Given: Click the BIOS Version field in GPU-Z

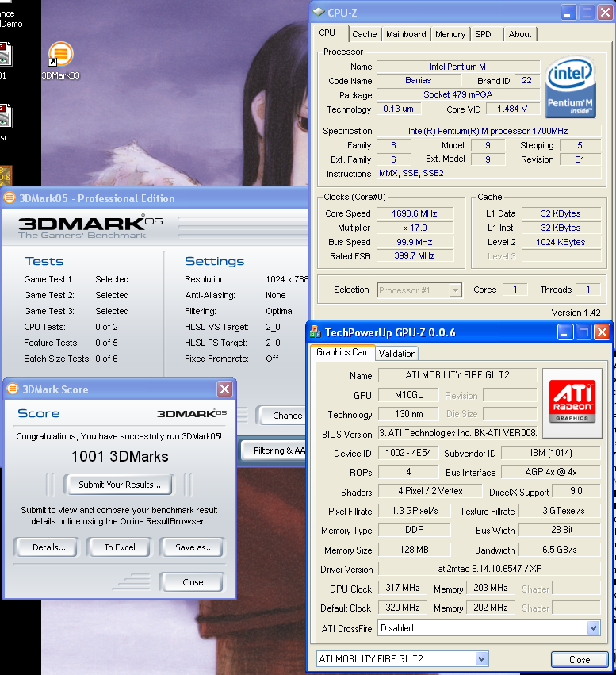Looking at the screenshot, I should coord(457,433).
